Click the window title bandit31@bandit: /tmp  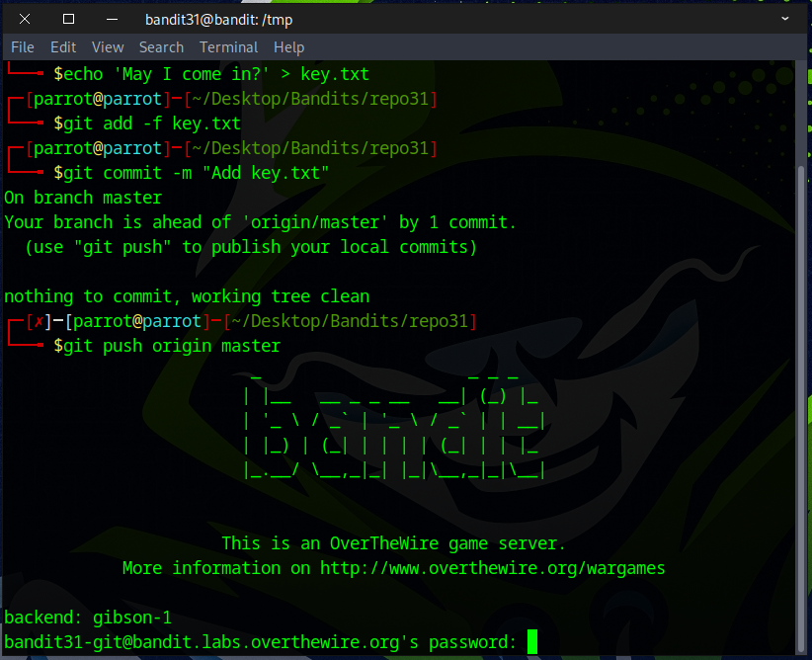click(218, 20)
